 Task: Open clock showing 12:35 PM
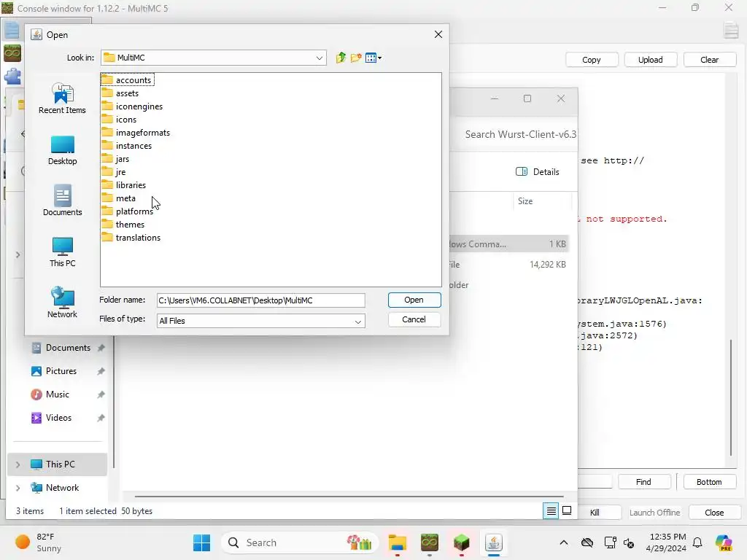tap(668, 542)
